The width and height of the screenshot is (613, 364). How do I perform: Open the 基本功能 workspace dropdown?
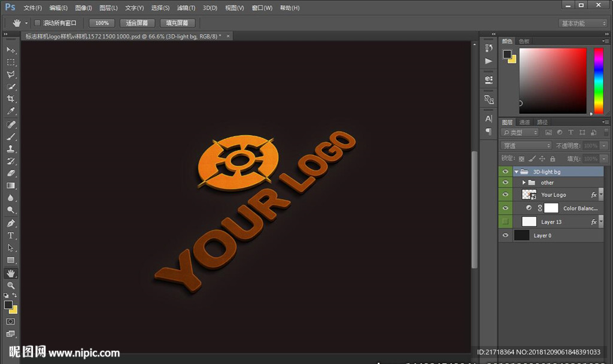(x=583, y=23)
